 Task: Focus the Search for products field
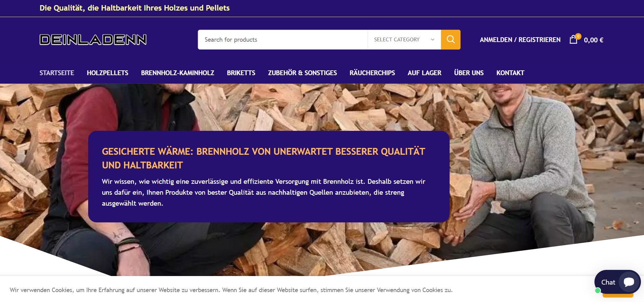(283, 40)
